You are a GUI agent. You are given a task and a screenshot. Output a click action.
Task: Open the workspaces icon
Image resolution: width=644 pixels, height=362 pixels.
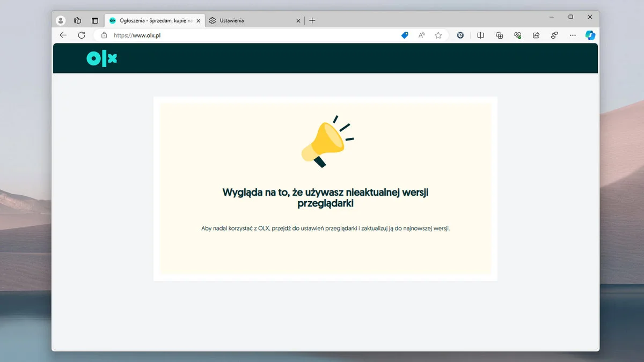pos(78,20)
